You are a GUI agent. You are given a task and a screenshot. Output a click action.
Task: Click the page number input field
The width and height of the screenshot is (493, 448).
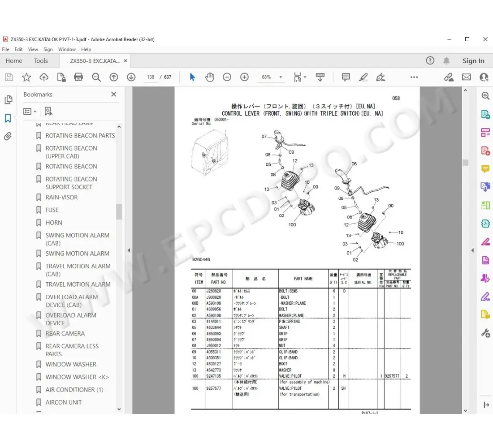click(150, 77)
